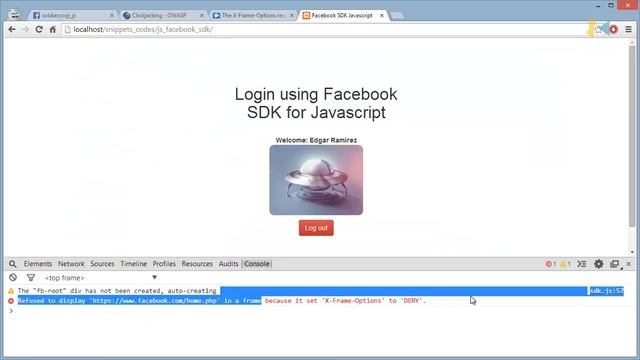The width and height of the screenshot is (640, 360).
Task: Click the DevTools search magnifier icon
Action: click(13, 264)
